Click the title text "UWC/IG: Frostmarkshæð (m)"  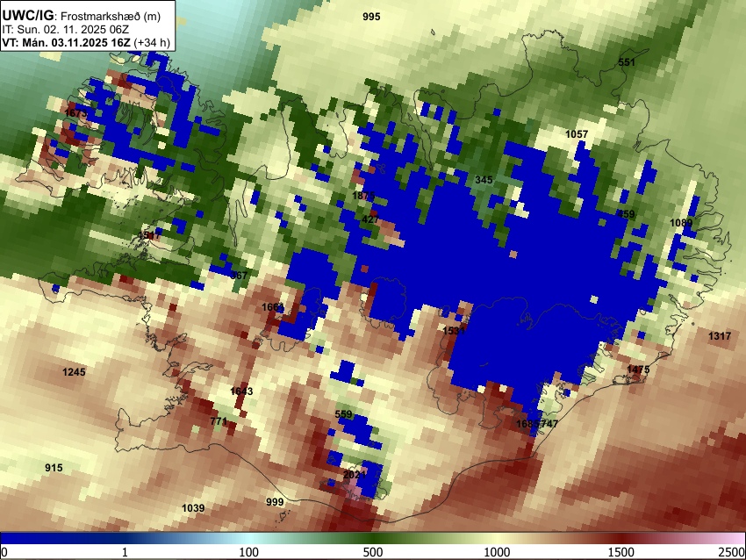point(82,16)
